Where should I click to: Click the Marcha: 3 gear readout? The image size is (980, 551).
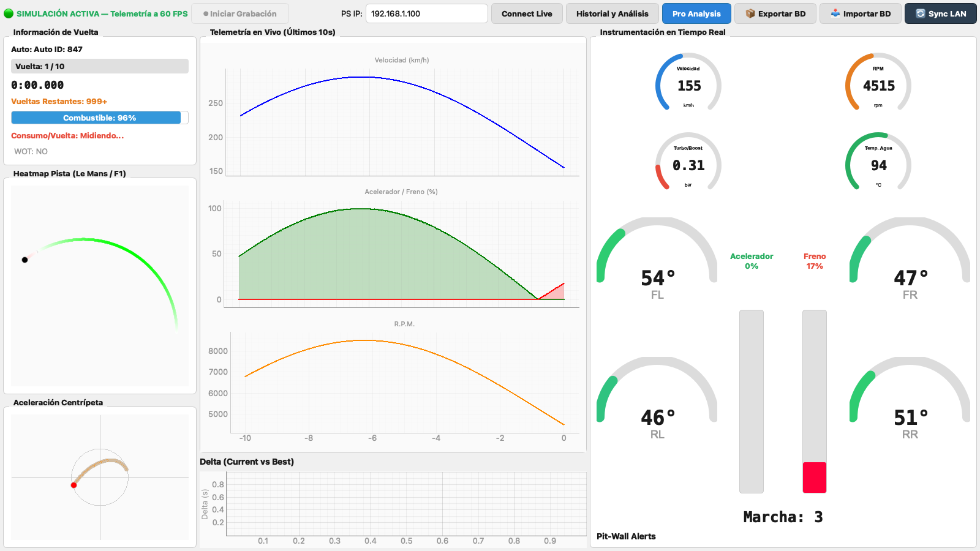[783, 517]
